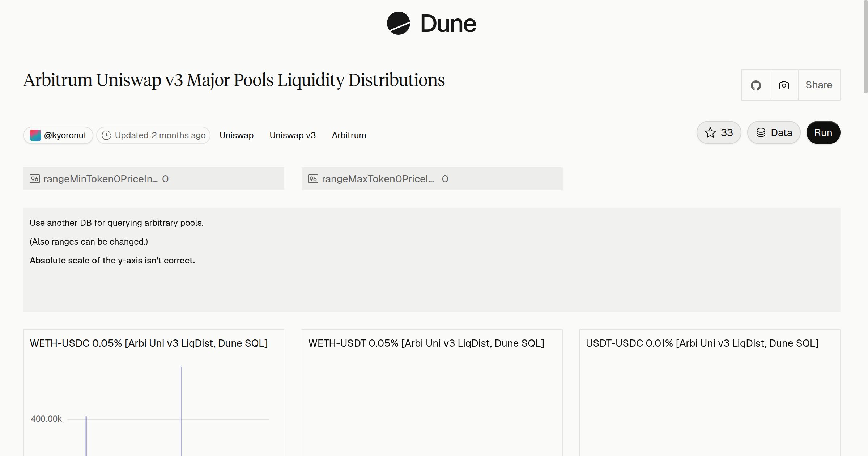
Task: Open WETH-USDT 0.05% chart title
Action: pyautogui.click(x=426, y=343)
